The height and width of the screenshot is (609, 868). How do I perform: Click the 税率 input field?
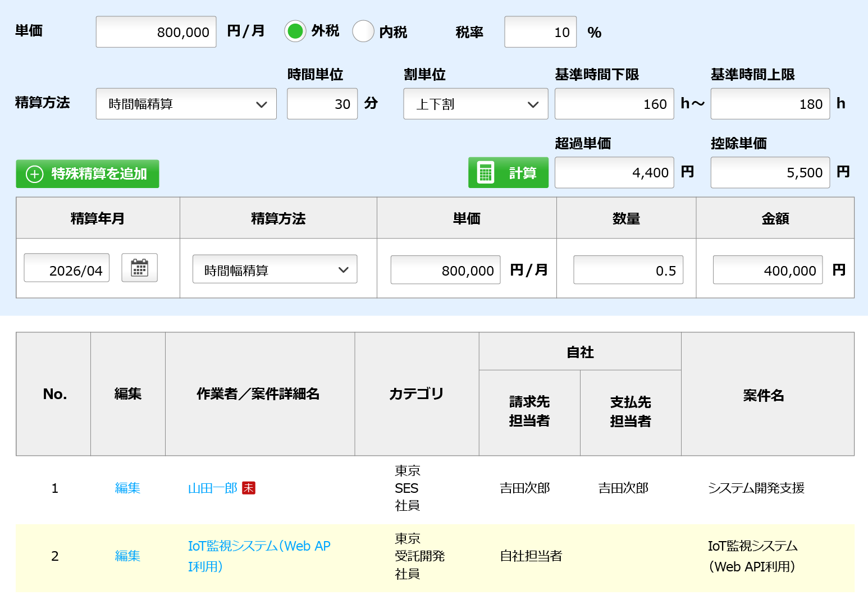(540, 32)
